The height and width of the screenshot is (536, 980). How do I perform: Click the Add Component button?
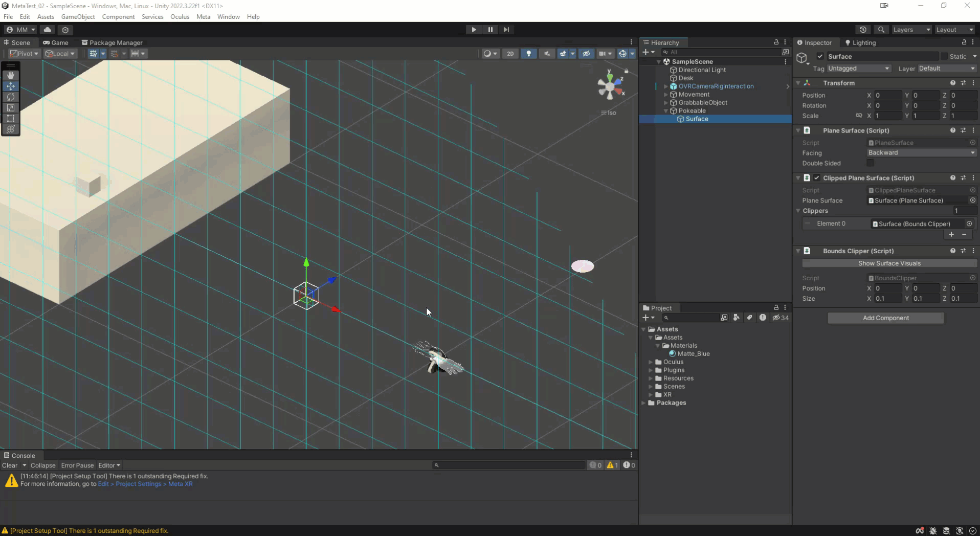885,318
